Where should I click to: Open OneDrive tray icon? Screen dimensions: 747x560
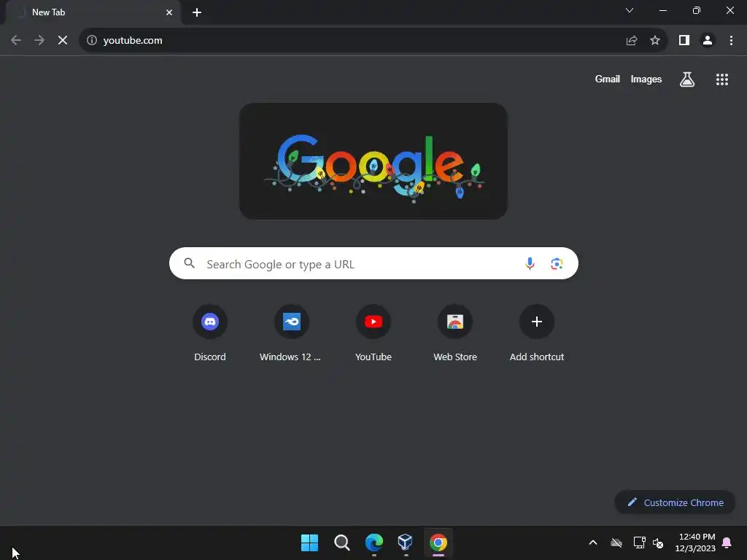[x=616, y=542]
